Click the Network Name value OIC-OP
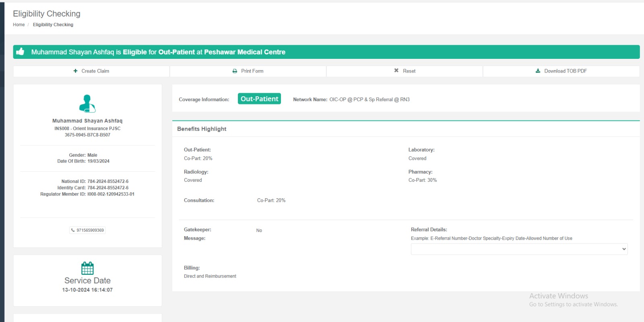Screen dimensions: 644x322 [x=369, y=100]
